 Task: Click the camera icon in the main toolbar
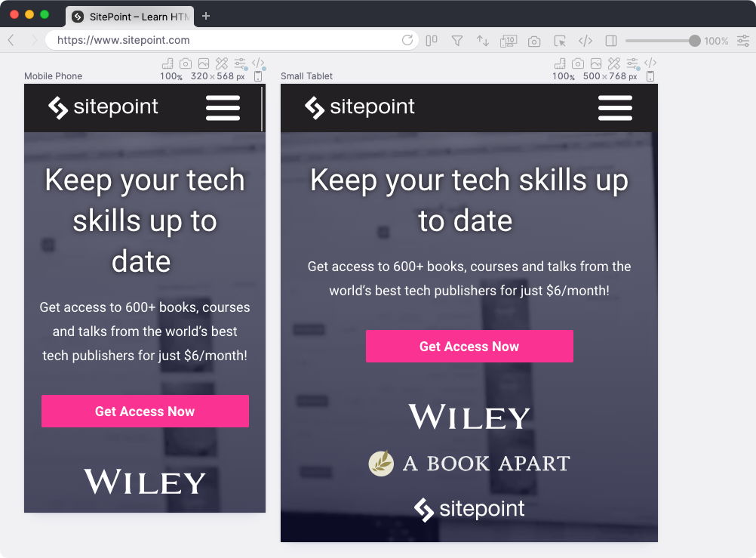click(534, 41)
